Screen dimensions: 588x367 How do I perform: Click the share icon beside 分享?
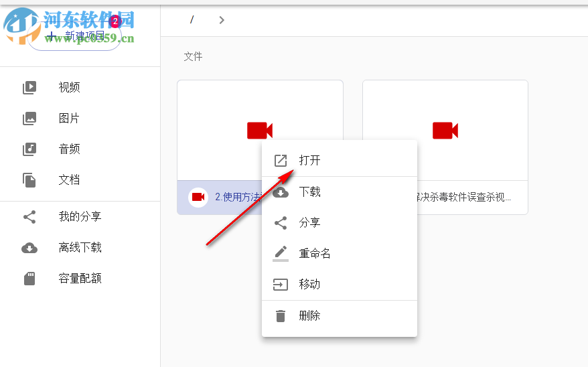point(281,223)
